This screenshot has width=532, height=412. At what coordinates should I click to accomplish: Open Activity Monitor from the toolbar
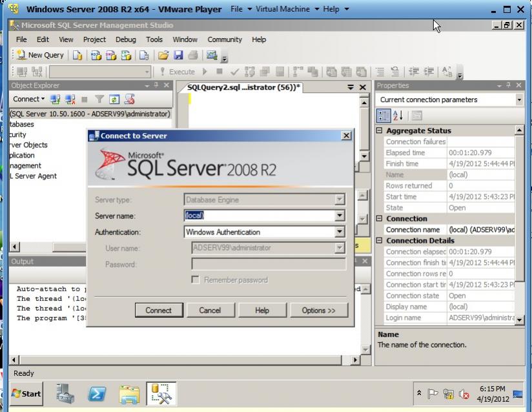(212, 55)
